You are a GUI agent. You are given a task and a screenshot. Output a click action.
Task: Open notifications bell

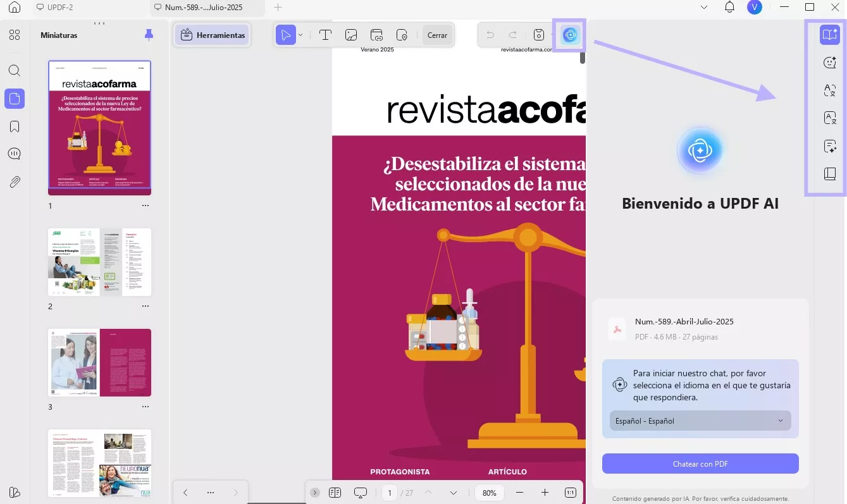point(729,8)
